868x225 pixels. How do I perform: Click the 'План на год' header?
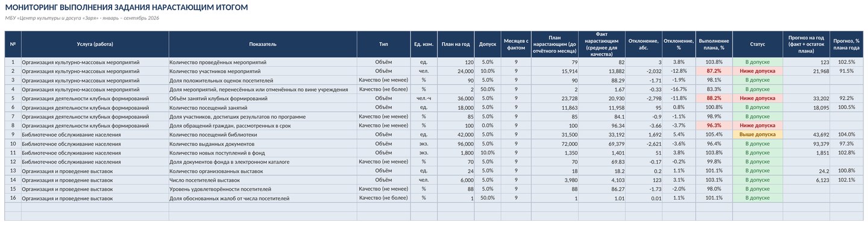[456, 44]
